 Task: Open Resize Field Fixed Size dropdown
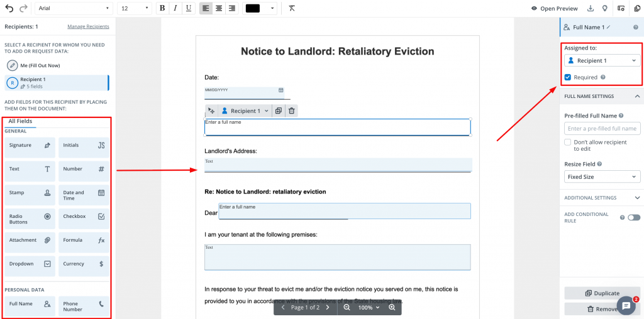tap(602, 176)
